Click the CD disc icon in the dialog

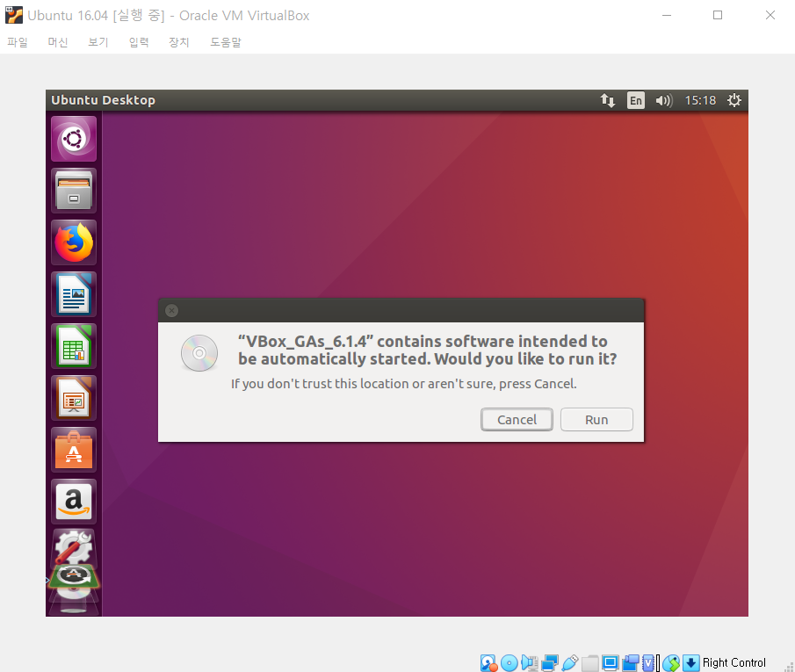pyautogui.click(x=199, y=353)
